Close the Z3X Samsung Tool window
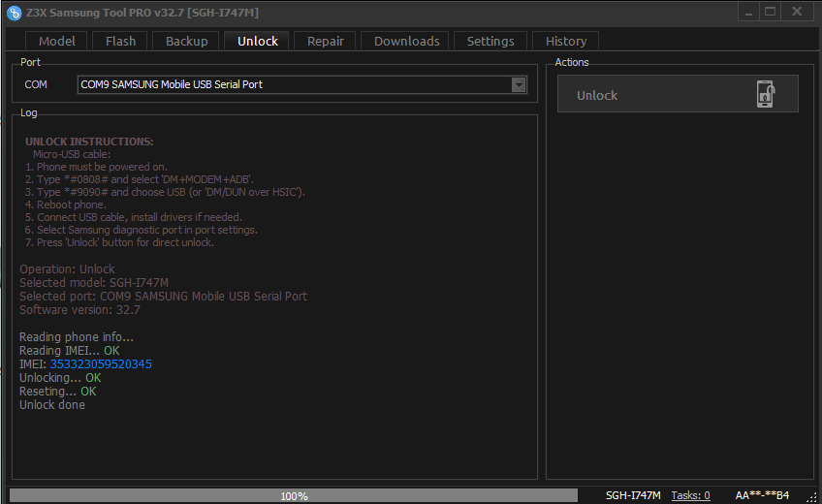This screenshot has height=504, width=822. pos(797,12)
